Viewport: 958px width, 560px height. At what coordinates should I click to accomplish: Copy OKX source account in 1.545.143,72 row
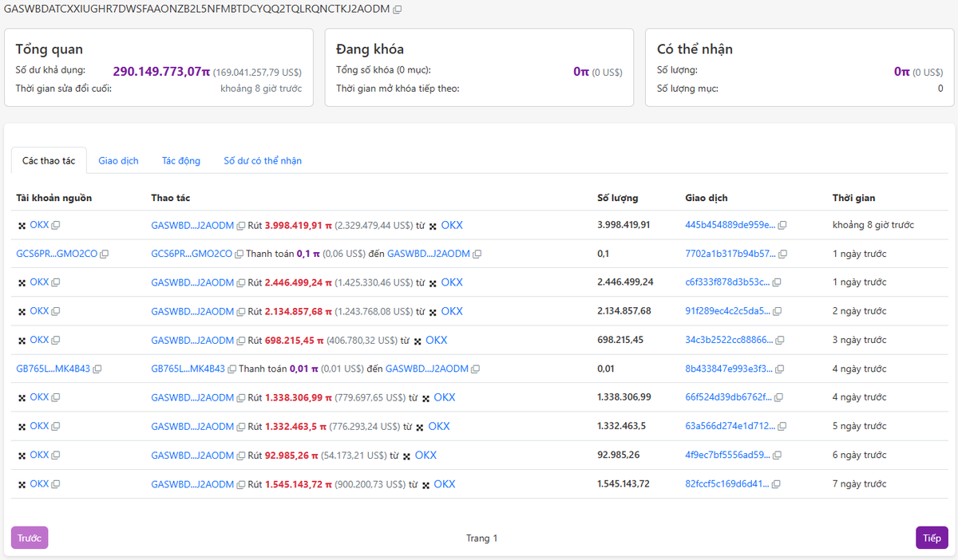56,484
